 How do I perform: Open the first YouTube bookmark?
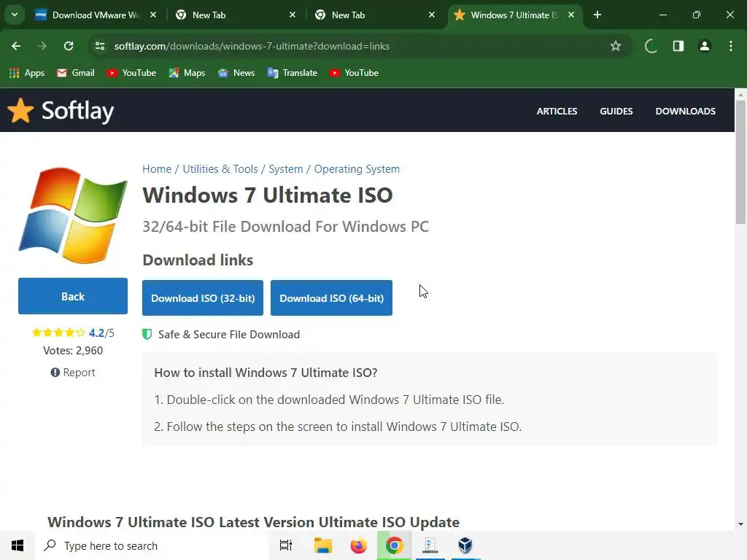[x=131, y=73]
